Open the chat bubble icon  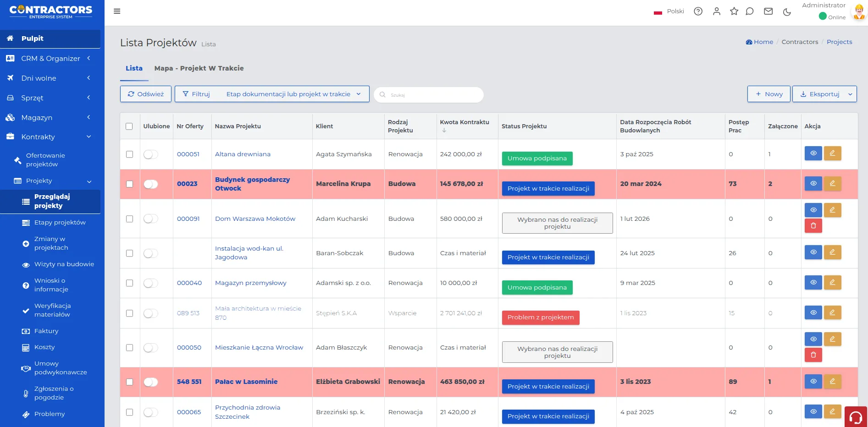[750, 11]
